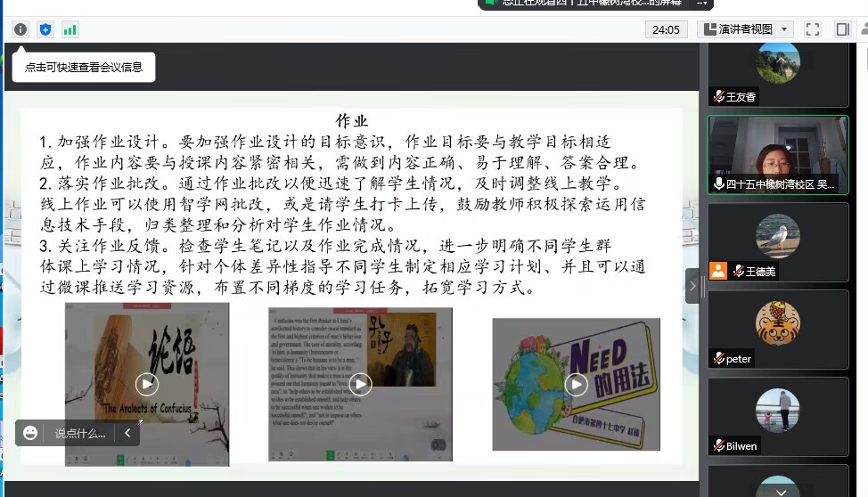Click 王德美's seagull avatar tile
The height and width of the screenshot is (497, 868).
pyautogui.click(x=777, y=240)
